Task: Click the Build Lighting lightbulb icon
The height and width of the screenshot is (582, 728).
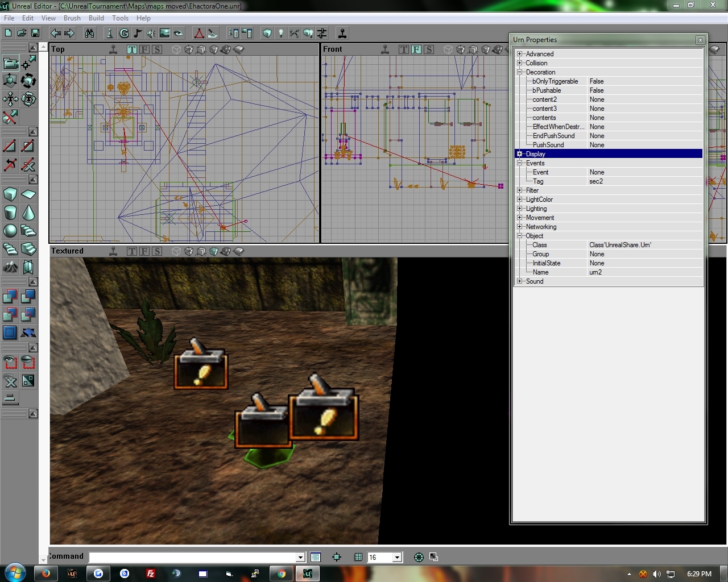Action: (x=280, y=33)
